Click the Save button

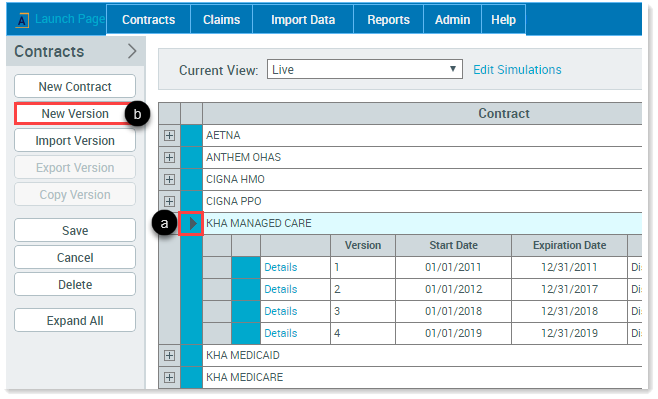[75, 230]
